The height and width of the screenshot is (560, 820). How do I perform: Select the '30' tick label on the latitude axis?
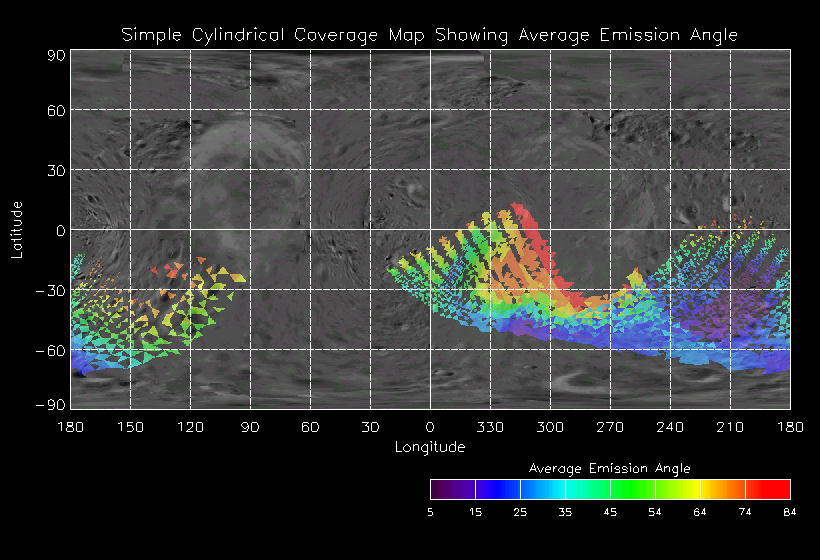click(x=56, y=170)
